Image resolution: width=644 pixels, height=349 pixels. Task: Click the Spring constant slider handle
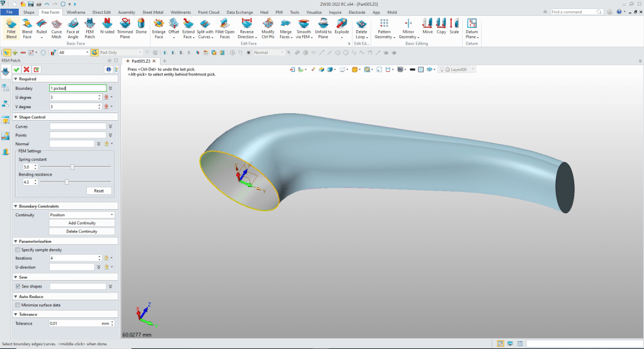point(72,167)
